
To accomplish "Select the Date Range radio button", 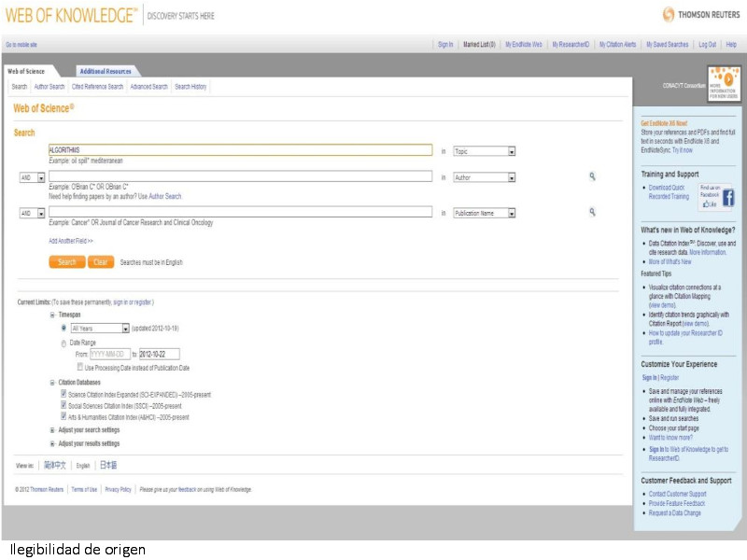I will [63, 343].
